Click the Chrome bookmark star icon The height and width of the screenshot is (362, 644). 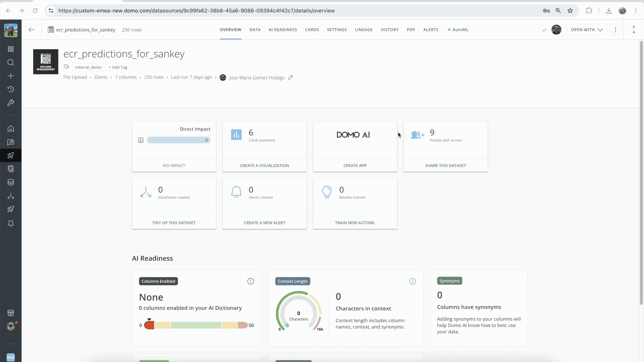point(570,11)
